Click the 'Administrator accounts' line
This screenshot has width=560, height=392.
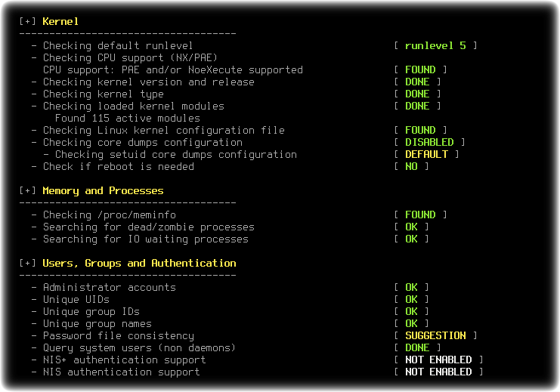click(x=104, y=288)
